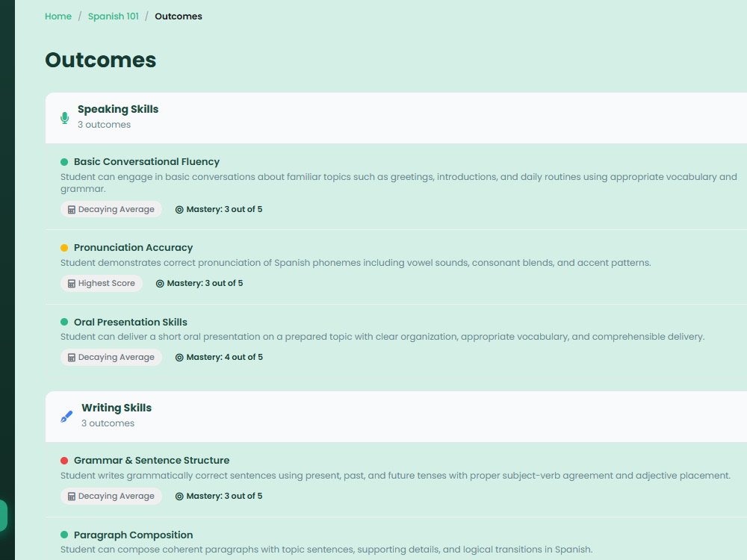
Task: Open the Oral Presentation Skills outcome
Action: 131,322
